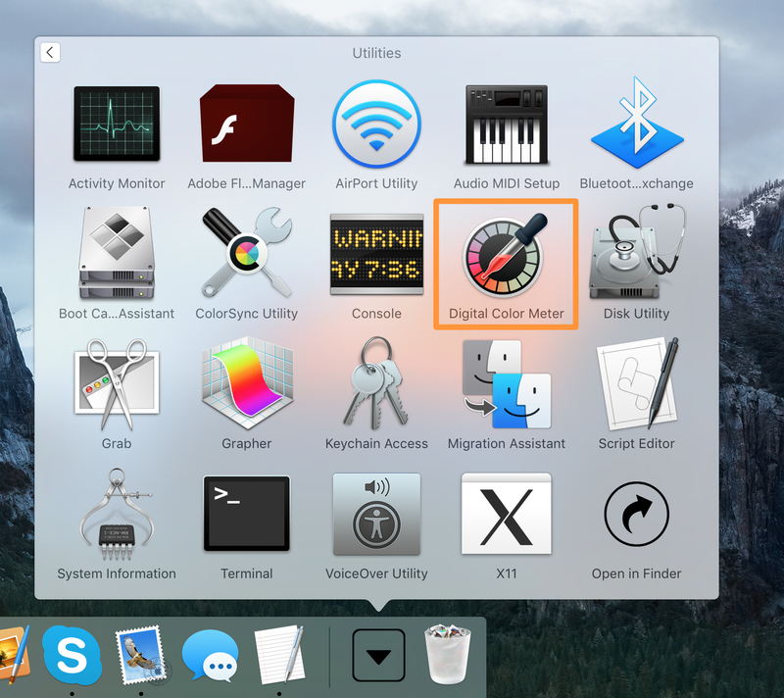Open Disk Utility stethoscope icon

pos(636,252)
